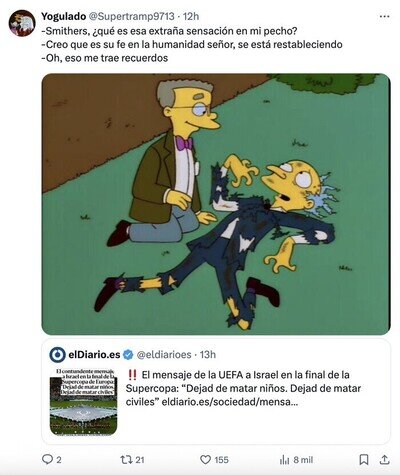400x475 pixels.
Task: Enlarge the Simpsons cartoon image
Action: pos(216,204)
